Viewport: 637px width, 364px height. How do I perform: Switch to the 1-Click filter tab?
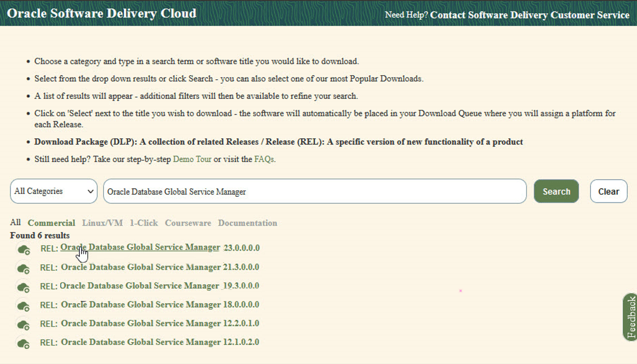pos(144,223)
